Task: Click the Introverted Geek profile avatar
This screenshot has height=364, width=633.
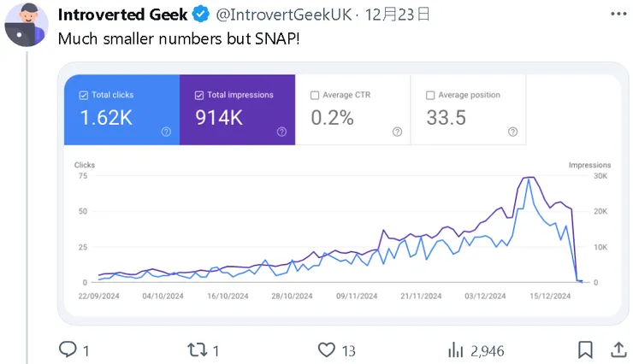Action: click(x=25, y=24)
